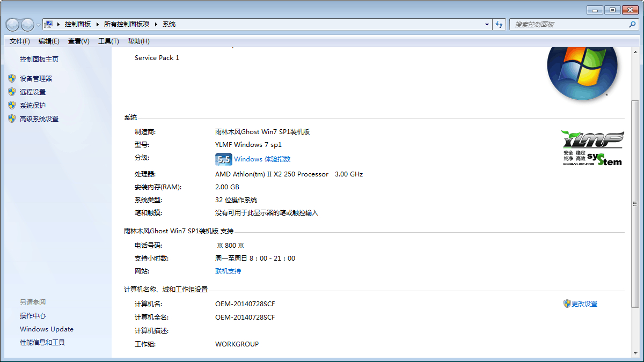Click the scrollbar up arrow
The height and width of the screenshot is (362, 644).
pyautogui.click(x=635, y=53)
